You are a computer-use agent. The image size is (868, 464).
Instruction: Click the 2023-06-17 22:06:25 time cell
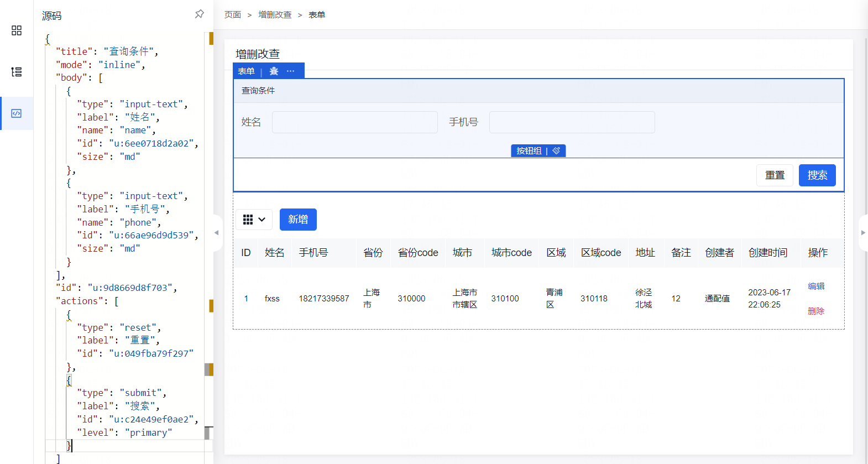(769, 299)
